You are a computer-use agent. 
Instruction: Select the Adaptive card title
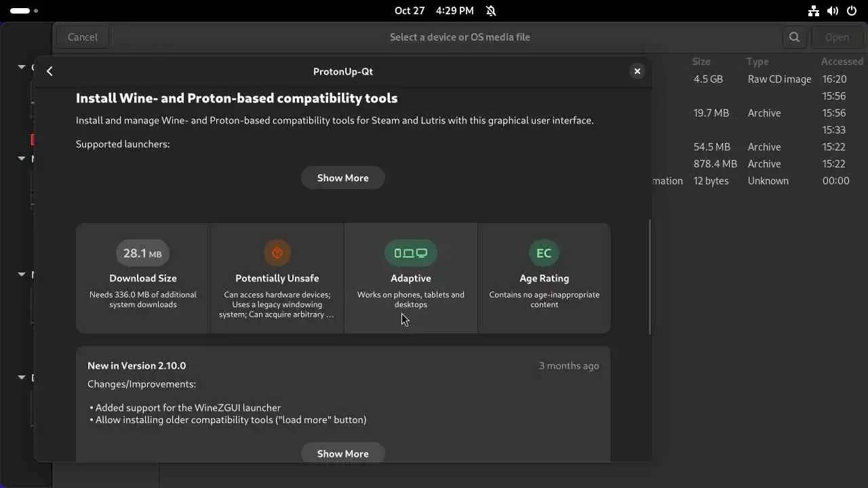411,278
